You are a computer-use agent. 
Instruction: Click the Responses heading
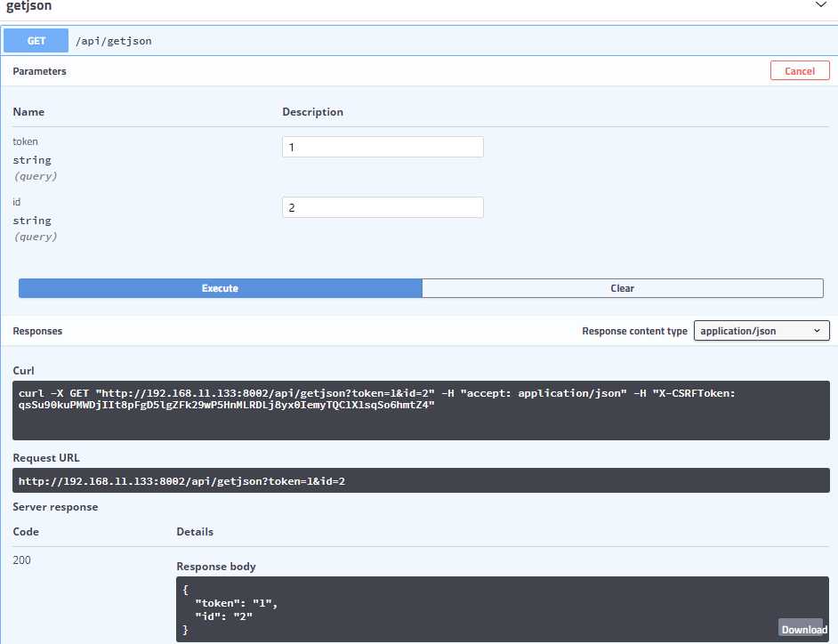point(37,331)
